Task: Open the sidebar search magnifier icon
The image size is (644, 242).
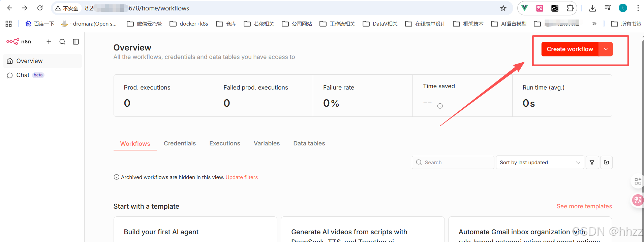Action: [62, 42]
